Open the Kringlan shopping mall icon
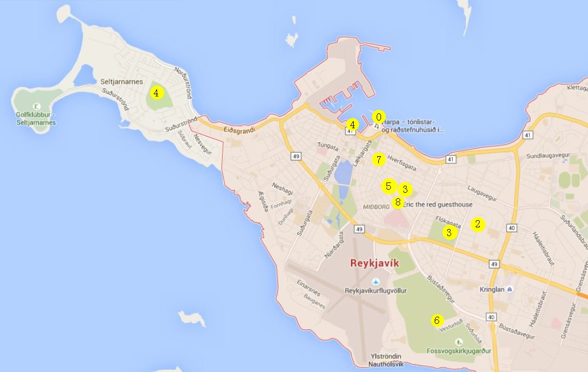 pos(510,289)
